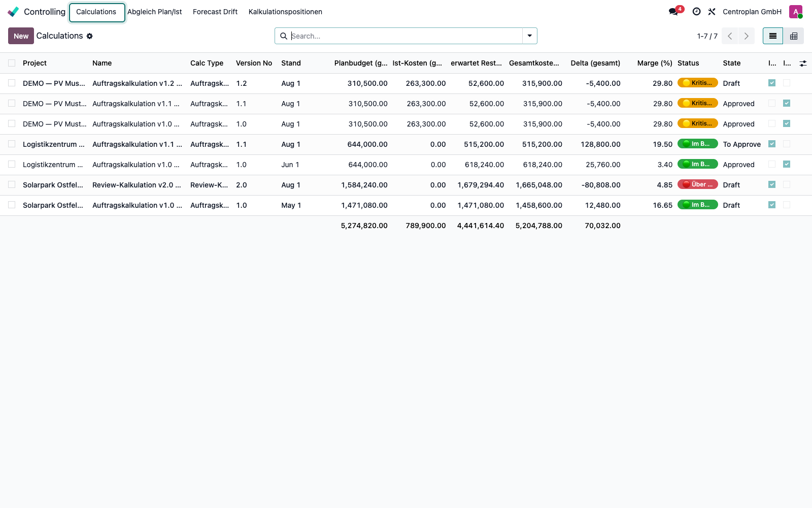Go to previous page of records

(730, 36)
